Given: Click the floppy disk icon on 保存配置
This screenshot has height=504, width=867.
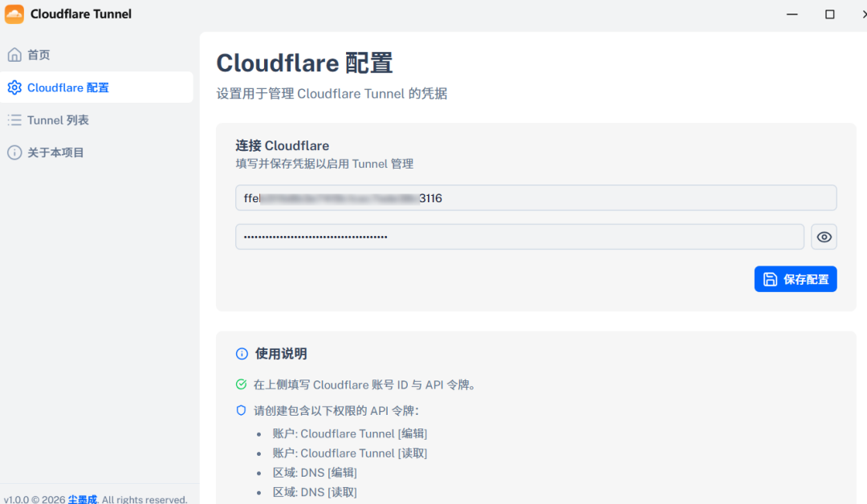Looking at the screenshot, I should pos(770,279).
